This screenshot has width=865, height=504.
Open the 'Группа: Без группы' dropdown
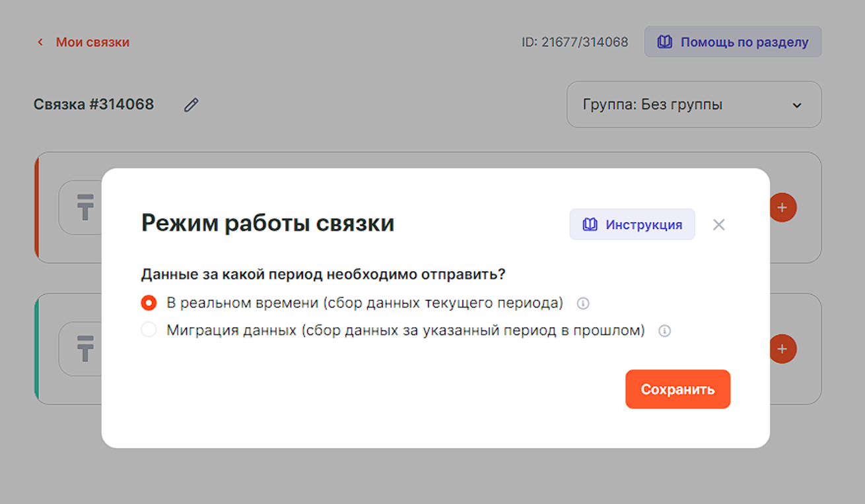(x=693, y=104)
